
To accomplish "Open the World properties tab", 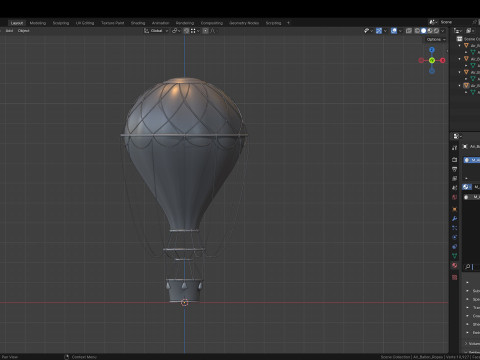I will click(455, 197).
